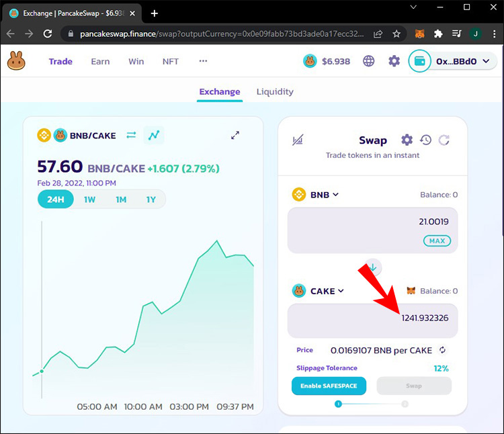Image resolution: width=504 pixels, height=434 pixels.
Task: Click the CAKE price $6.938
Action: pos(336,61)
